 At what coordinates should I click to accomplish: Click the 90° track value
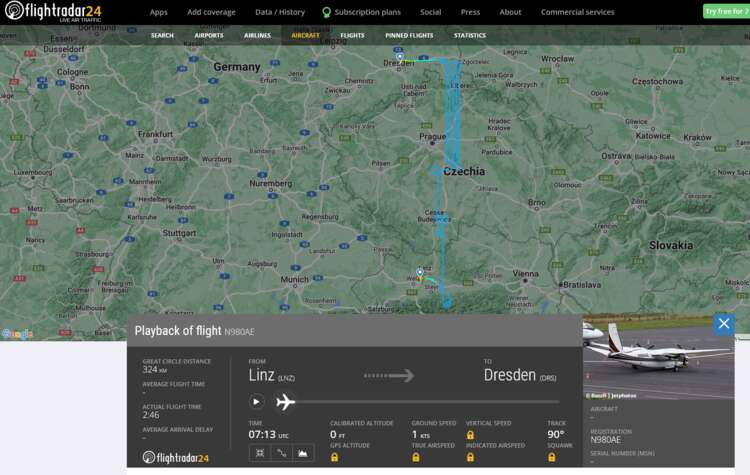coord(555,434)
